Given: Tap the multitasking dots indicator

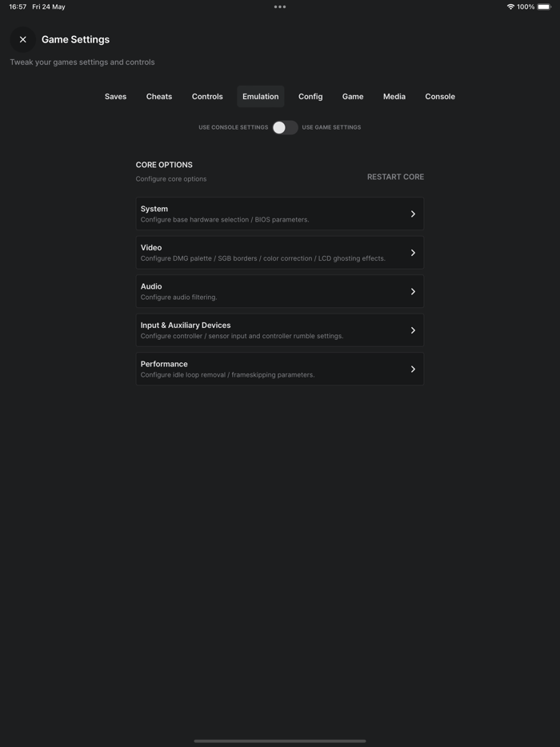Looking at the screenshot, I should click(x=279, y=6).
